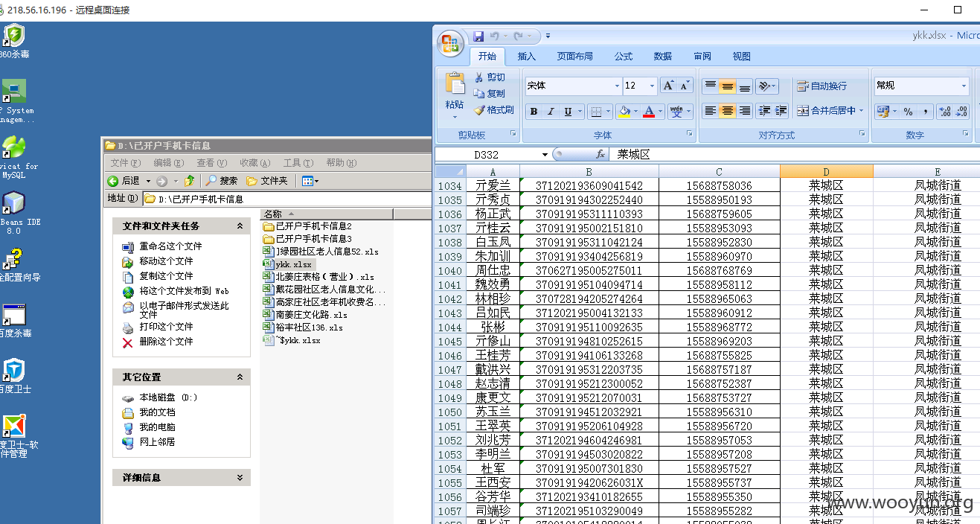This screenshot has width=980, height=524.
Task: Click the Redo icon in Excel
Action: [519, 36]
